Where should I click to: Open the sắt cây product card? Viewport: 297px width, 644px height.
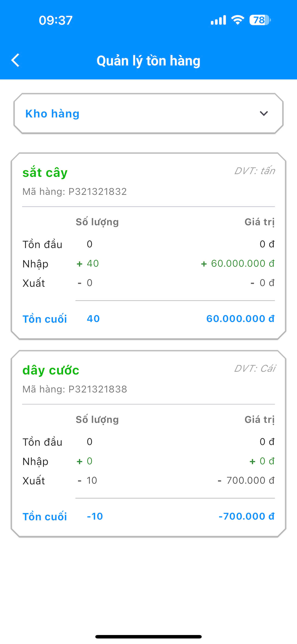pos(148,246)
